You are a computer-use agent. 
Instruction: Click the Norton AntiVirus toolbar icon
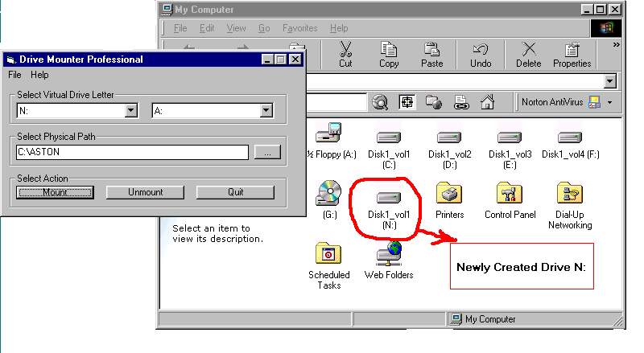click(594, 102)
